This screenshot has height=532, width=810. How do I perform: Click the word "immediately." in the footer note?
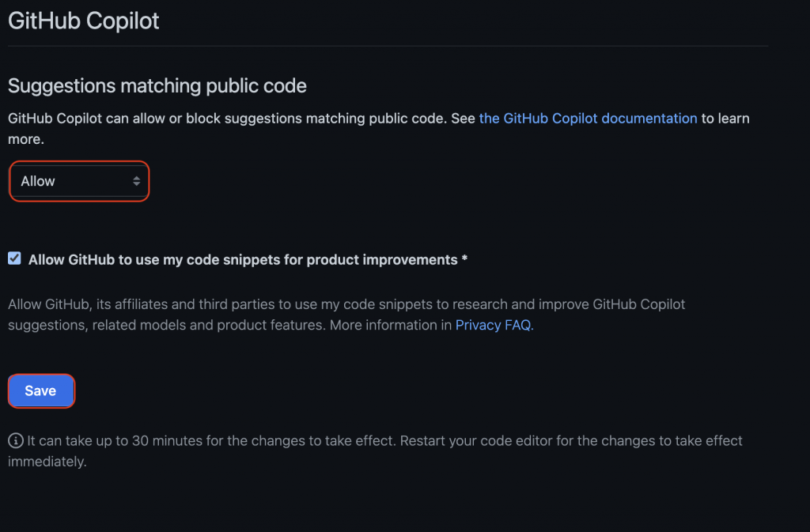(x=46, y=461)
